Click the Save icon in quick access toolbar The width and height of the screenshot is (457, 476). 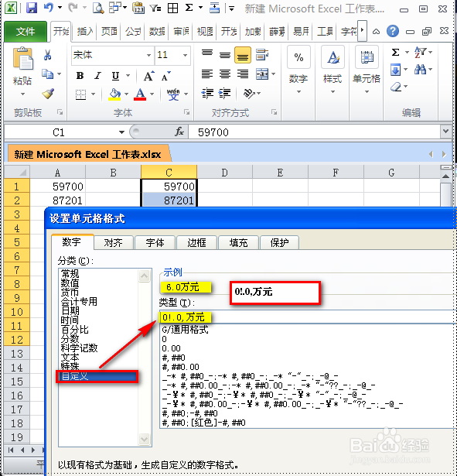point(32,8)
